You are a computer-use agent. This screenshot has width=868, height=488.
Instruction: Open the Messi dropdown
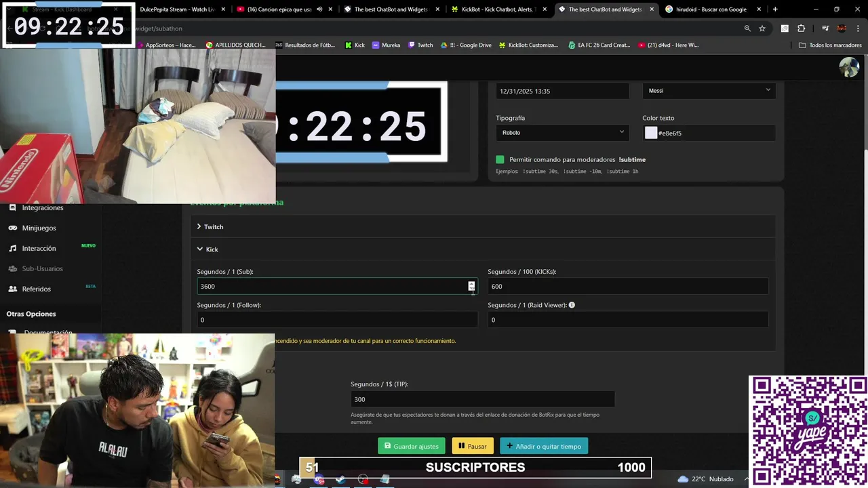click(x=709, y=90)
